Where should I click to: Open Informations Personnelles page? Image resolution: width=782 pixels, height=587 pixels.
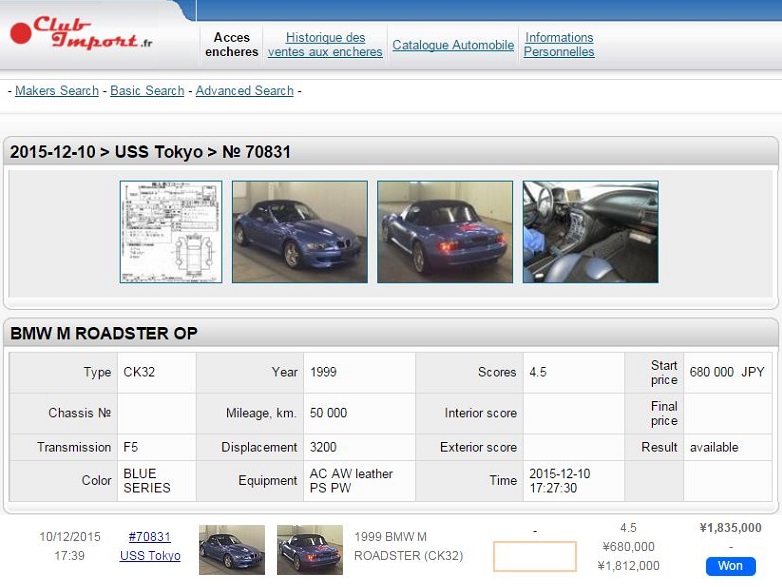pyautogui.click(x=559, y=45)
